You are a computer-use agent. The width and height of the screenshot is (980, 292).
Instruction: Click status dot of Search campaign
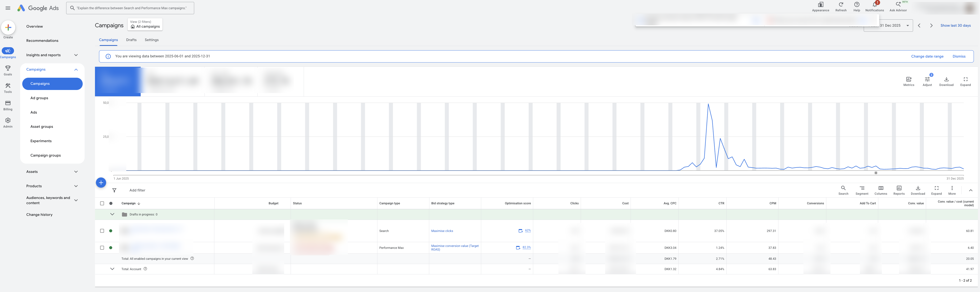pyautogui.click(x=111, y=231)
